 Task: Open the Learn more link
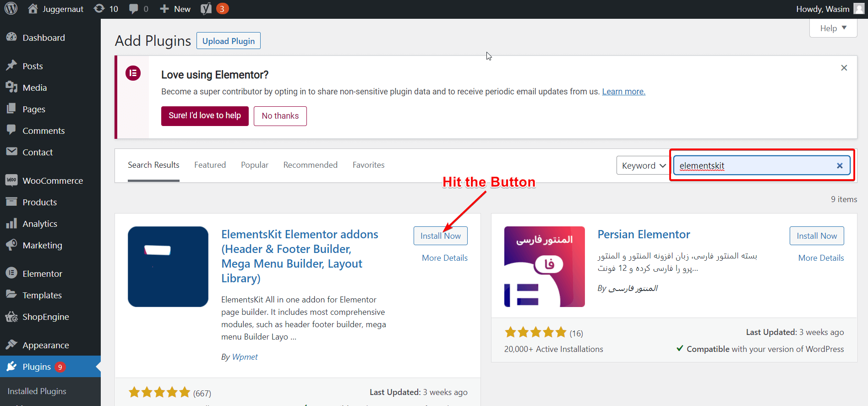[623, 92]
